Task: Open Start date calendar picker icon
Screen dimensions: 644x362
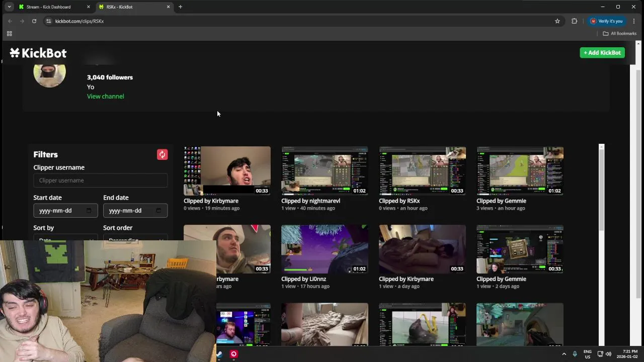Action: pos(89,211)
